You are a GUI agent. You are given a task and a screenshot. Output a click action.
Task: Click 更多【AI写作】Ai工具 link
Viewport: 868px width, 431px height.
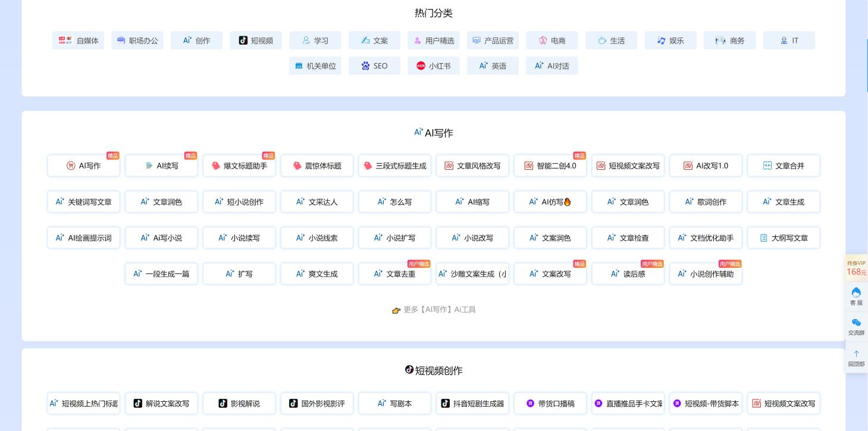coord(434,310)
